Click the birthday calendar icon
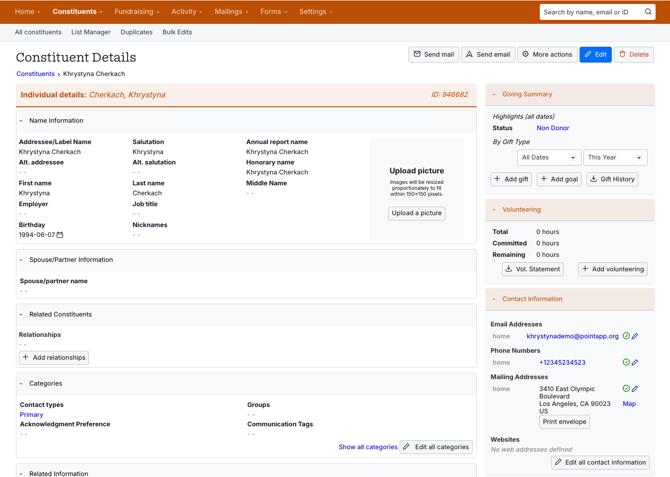 point(60,235)
